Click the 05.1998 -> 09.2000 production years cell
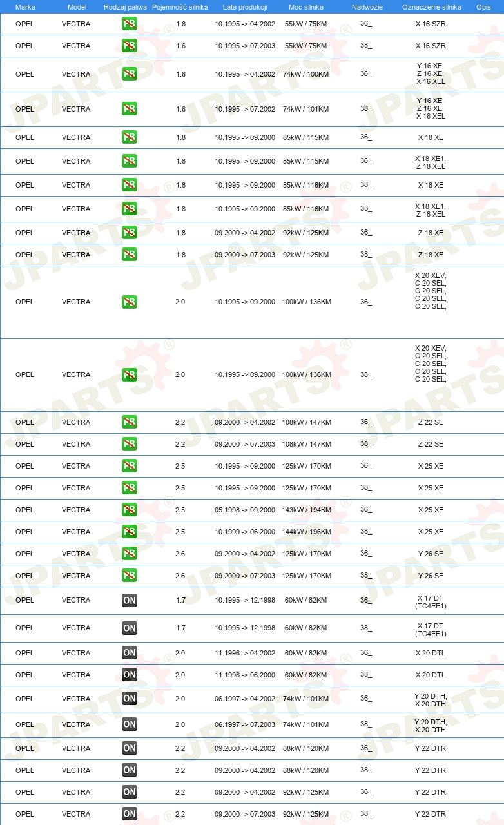The width and height of the screenshot is (504, 825). [x=245, y=510]
